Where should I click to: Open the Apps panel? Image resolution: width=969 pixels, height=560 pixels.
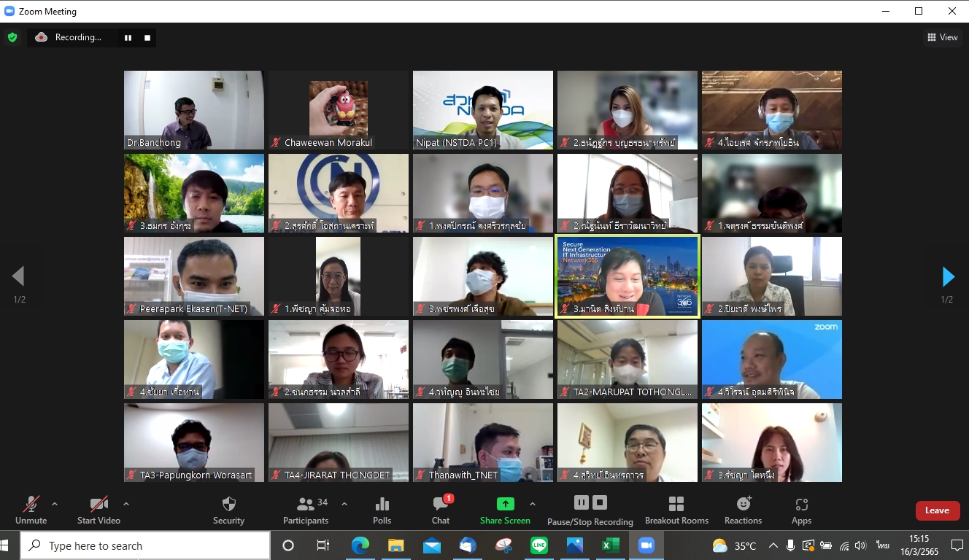coord(801,510)
